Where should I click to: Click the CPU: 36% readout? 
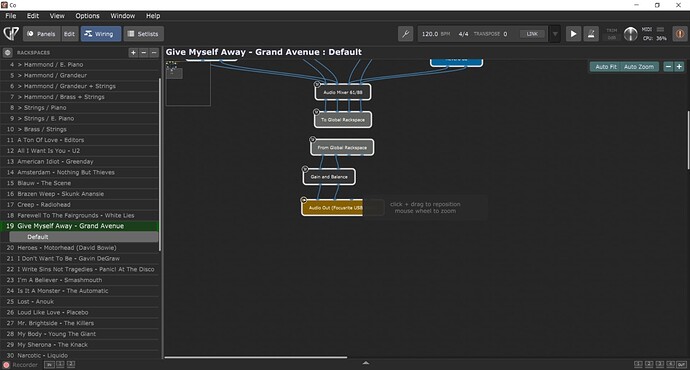tap(655, 39)
